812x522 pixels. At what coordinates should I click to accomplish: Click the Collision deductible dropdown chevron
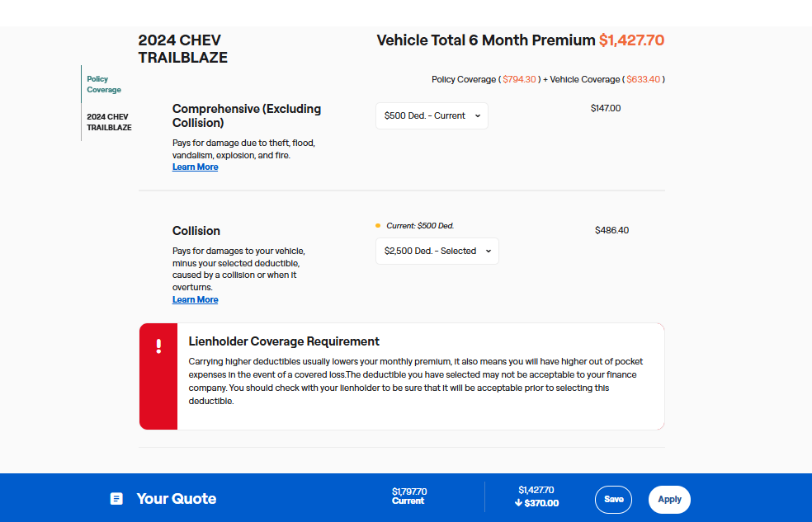coord(488,252)
